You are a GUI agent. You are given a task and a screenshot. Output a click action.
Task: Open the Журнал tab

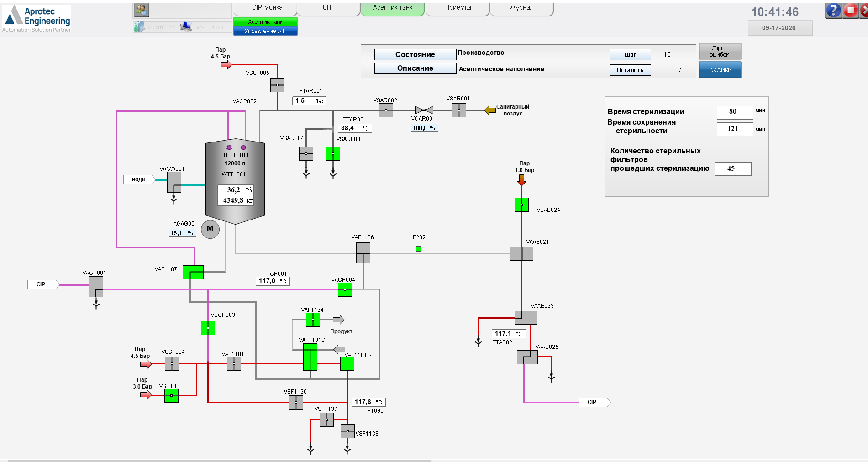pyautogui.click(x=521, y=8)
